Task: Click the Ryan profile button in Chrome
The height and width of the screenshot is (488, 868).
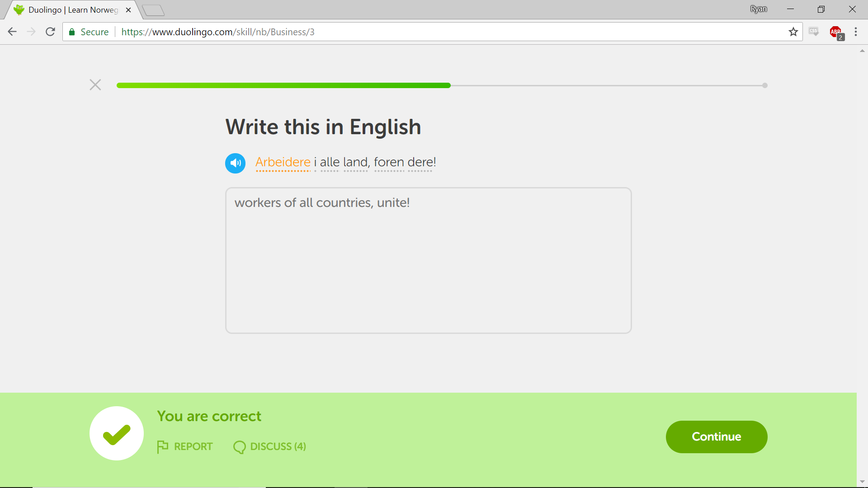Action: click(758, 9)
